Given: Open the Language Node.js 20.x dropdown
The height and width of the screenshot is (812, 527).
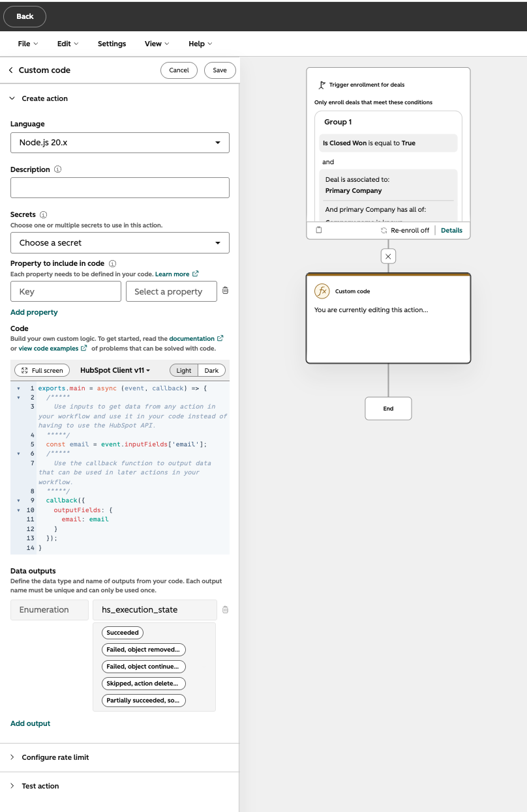Looking at the screenshot, I should (120, 143).
